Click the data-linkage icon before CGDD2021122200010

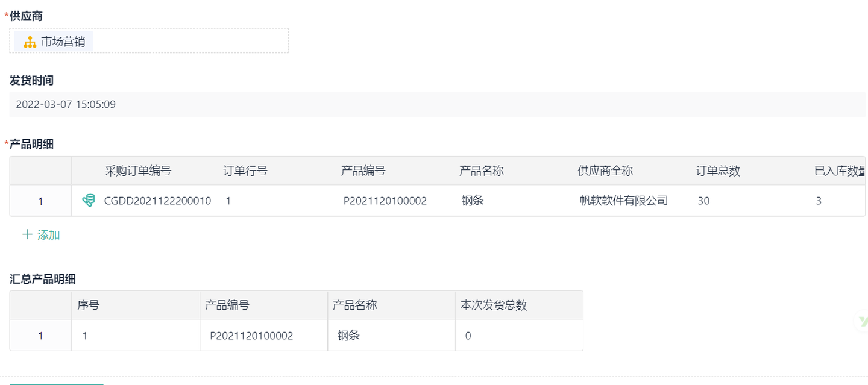click(88, 200)
